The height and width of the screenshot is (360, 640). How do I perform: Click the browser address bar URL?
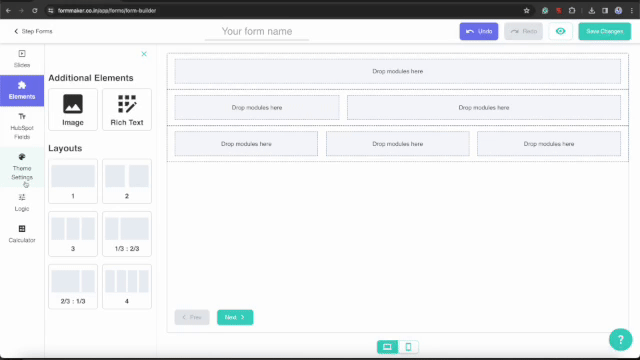coord(107,11)
